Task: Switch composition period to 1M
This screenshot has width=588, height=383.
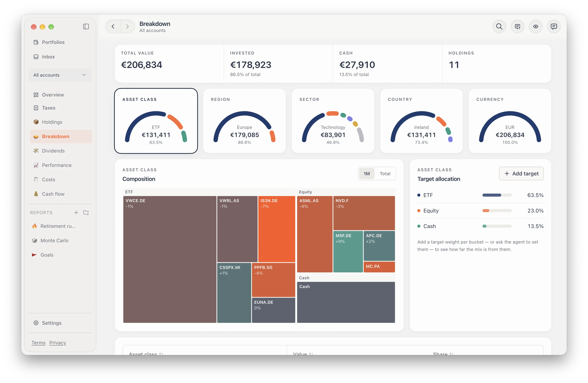Action: (367, 174)
